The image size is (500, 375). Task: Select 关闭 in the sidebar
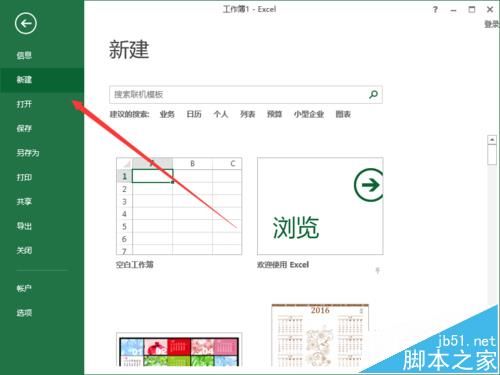coord(24,250)
